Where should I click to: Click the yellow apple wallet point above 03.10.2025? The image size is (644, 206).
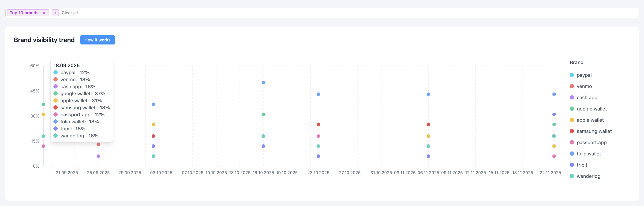pos(153,124)
